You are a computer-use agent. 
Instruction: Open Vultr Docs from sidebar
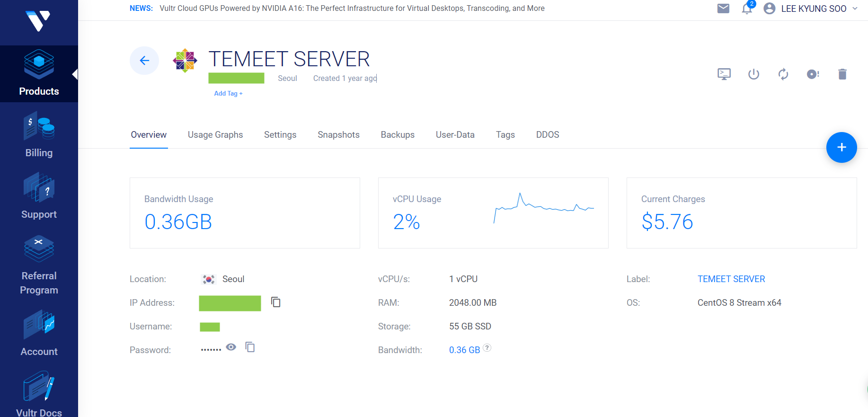pyautogui.click(x=39, y=394)
